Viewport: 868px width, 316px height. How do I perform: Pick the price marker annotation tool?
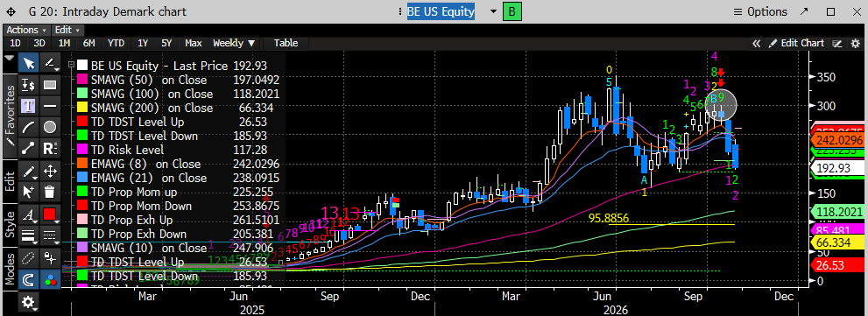29,85
